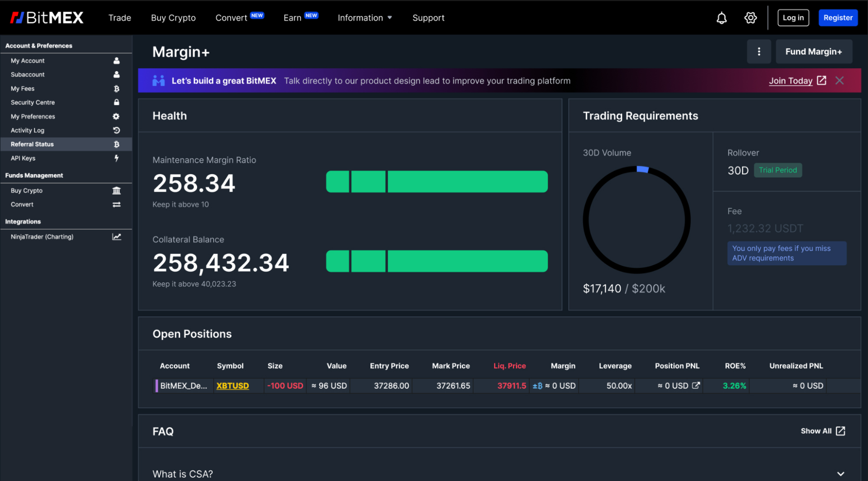Select NinjaTrader (Charting) in sidebar
The width and height of the screenshot is (868, 481).
pos(66,237)
